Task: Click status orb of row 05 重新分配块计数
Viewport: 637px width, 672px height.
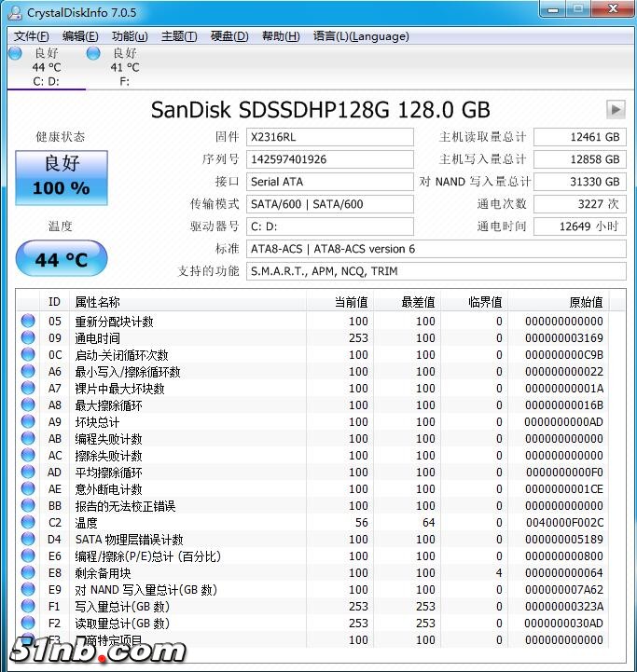Action: coord(28,321)
